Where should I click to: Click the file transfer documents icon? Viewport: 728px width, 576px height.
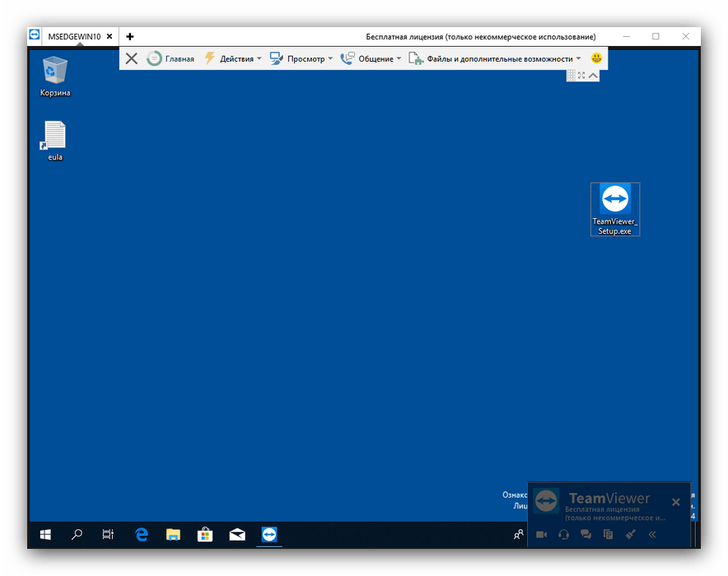[x=608, y=535]
